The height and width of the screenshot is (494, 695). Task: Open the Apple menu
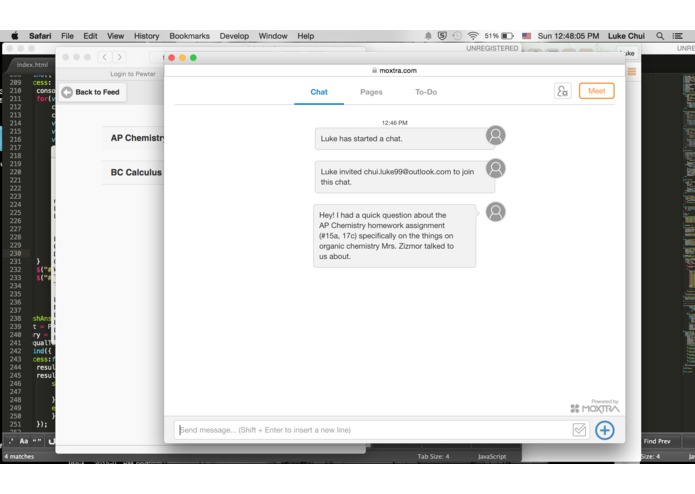(15, 36)
